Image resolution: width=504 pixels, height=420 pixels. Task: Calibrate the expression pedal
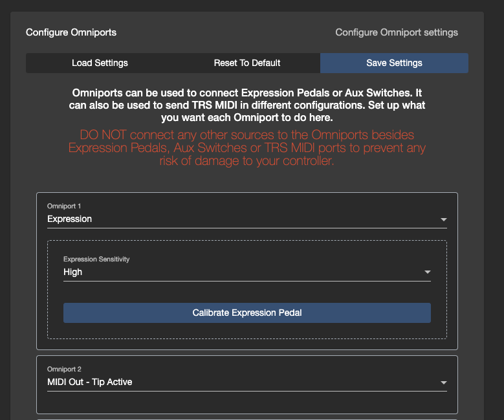(x=247, y=313)
